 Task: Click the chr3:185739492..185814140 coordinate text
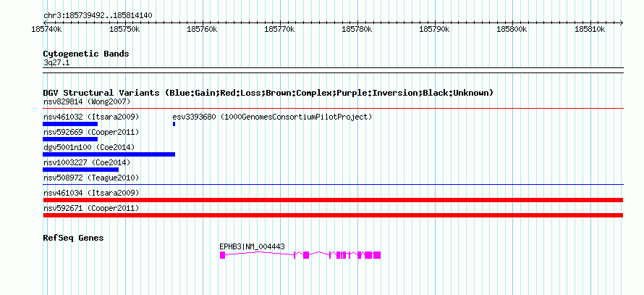click(98, 16)
